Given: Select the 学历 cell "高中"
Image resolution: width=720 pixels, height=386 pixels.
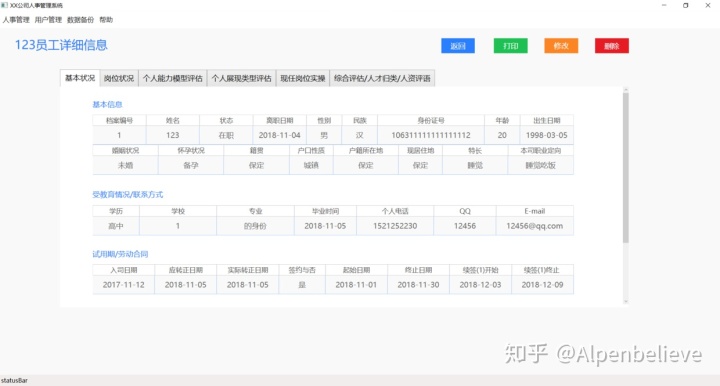Looking at the screenshot, I should [116, 226].
